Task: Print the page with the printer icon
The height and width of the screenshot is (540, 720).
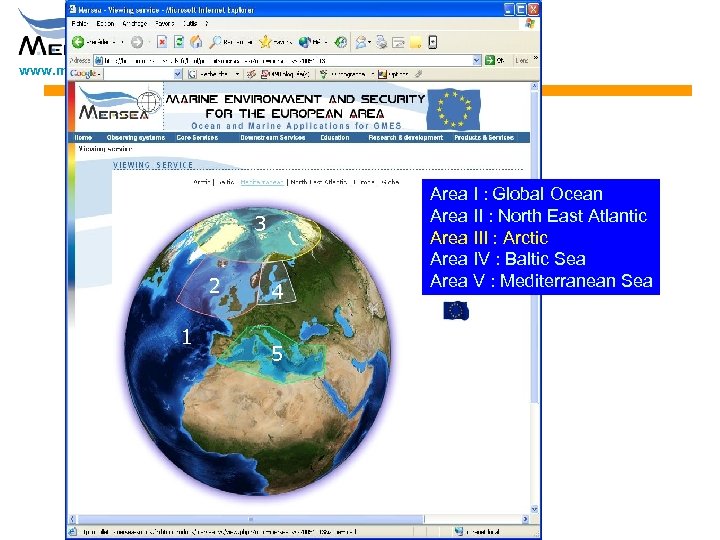Action: tap(382, 42)
